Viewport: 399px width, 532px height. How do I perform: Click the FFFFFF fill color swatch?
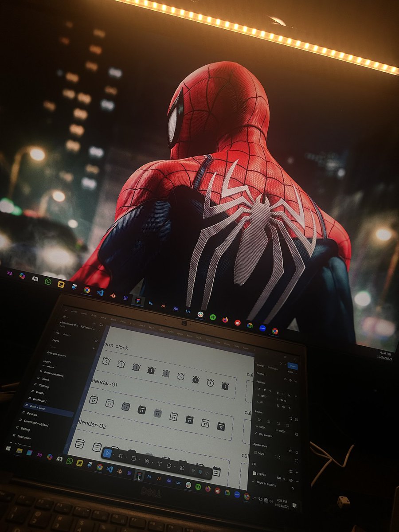point(254,473)
